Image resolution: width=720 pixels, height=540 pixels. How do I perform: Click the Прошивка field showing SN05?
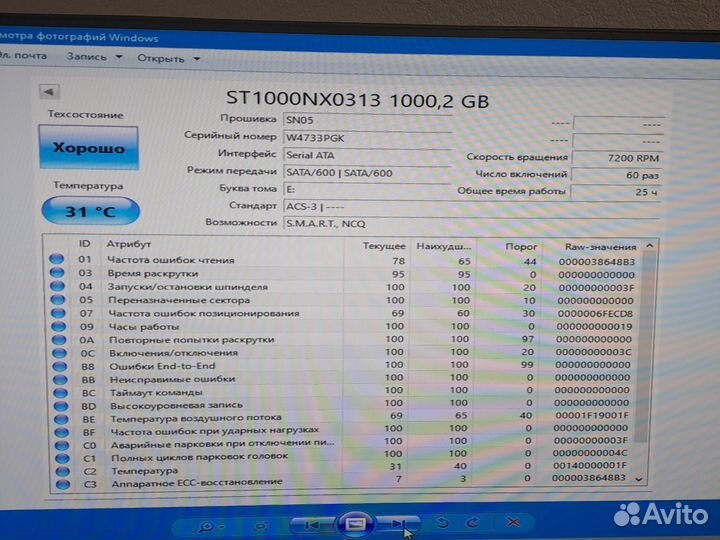[x=367, y=120]
